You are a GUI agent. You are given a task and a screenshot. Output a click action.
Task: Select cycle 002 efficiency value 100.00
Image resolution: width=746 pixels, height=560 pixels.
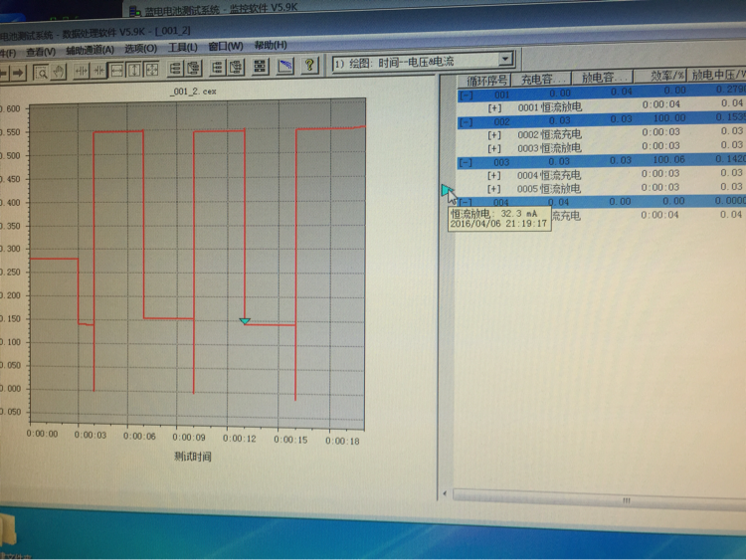pos(669,118)
